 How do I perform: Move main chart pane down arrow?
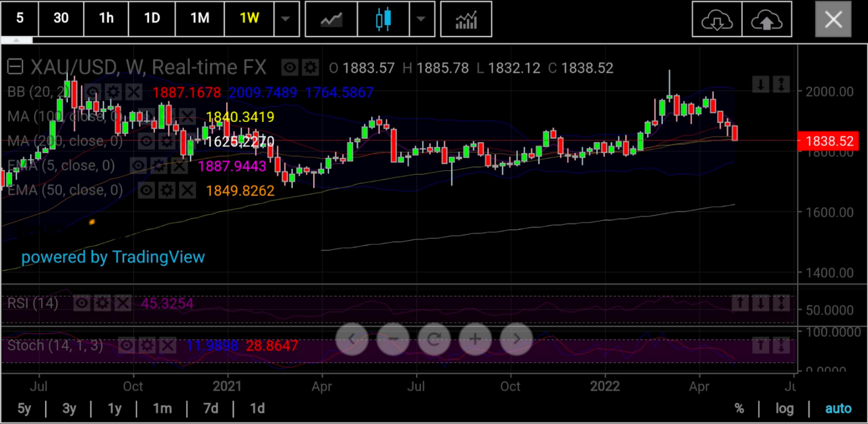761,84
